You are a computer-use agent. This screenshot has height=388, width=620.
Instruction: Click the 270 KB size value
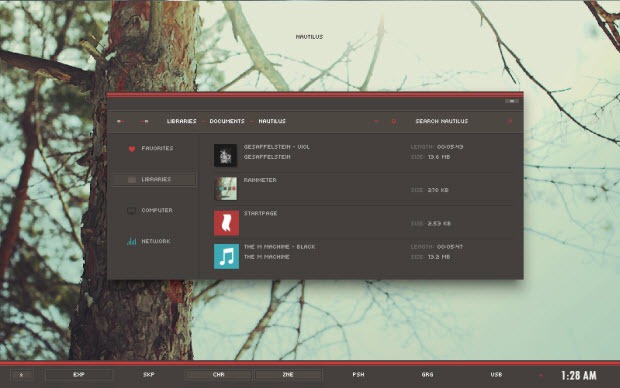click(438, 190)
